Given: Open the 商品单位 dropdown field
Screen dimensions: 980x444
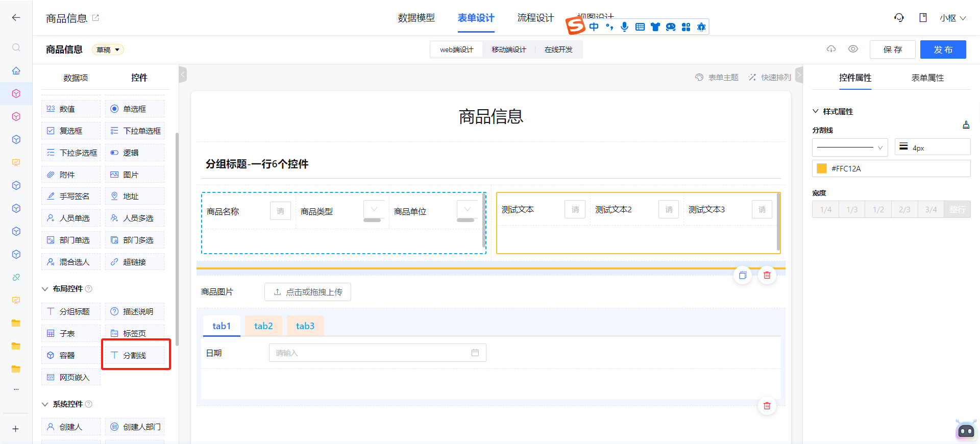Looking at the screenshot, I should 468,210.
